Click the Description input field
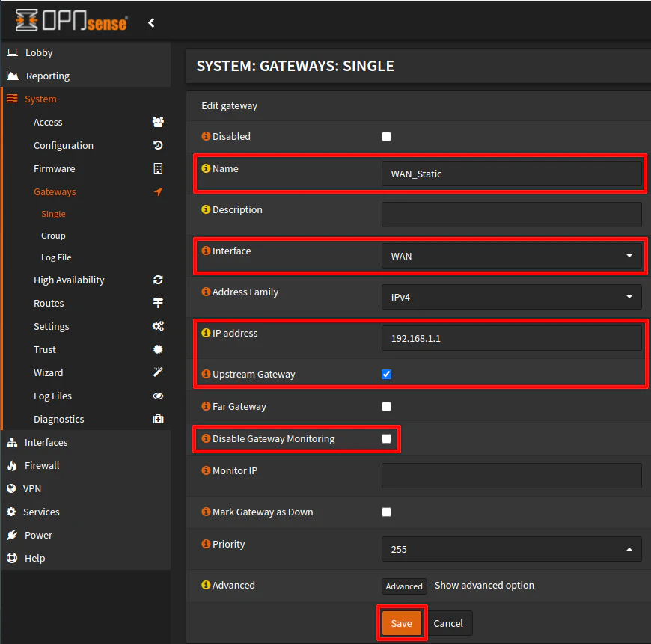 [512, 215]
